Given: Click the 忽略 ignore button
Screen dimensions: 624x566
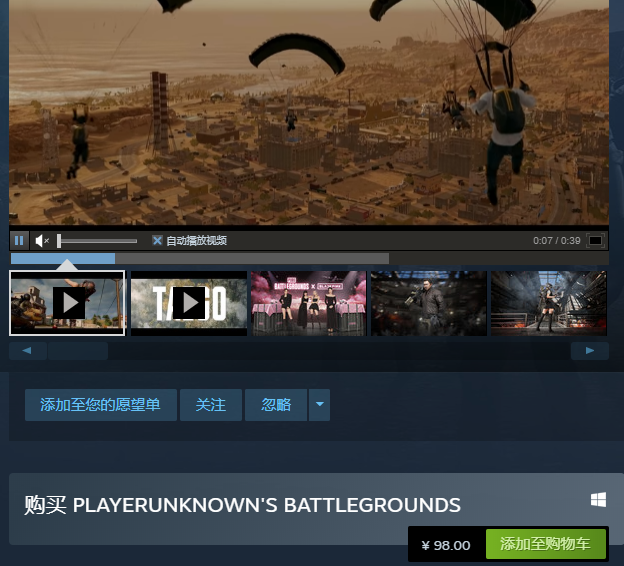Looking at the screenshot, I should coord(276,405).
